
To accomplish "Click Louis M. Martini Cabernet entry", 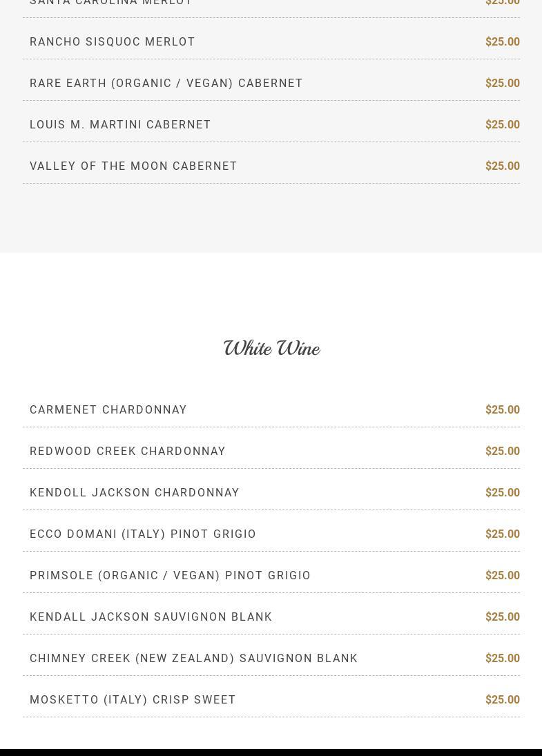I will tap(120, 125).
